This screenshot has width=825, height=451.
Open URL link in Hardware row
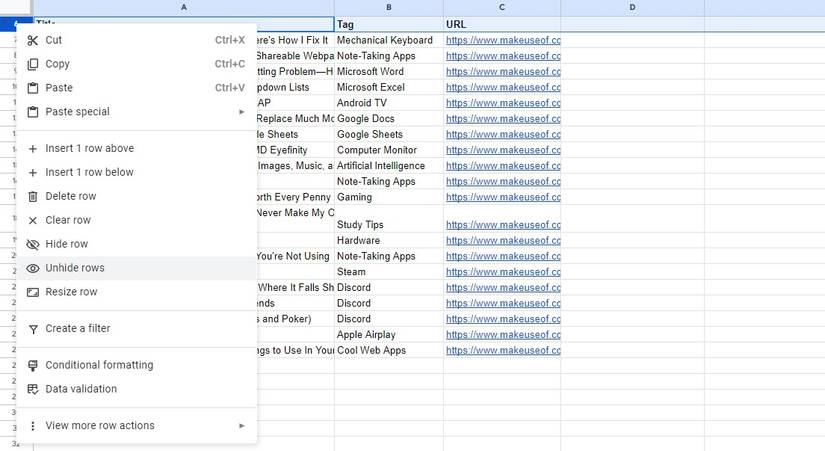503,240
